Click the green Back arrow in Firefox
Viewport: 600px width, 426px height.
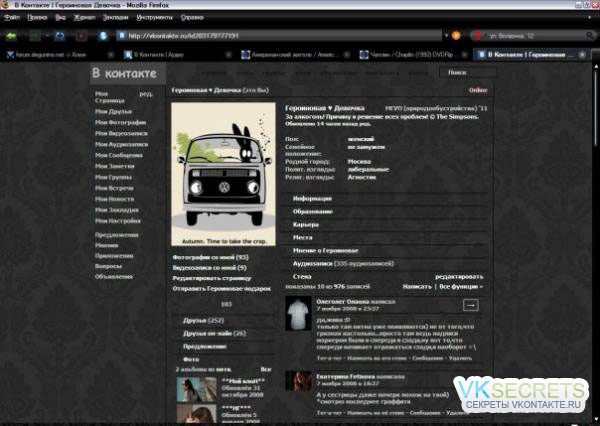11,36
